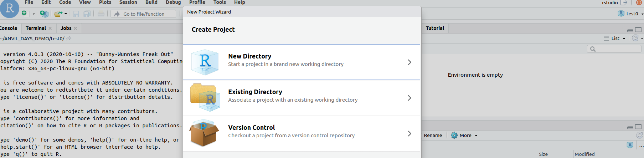Click the rstudio username label
644x158 pixels.
[610, 2]
